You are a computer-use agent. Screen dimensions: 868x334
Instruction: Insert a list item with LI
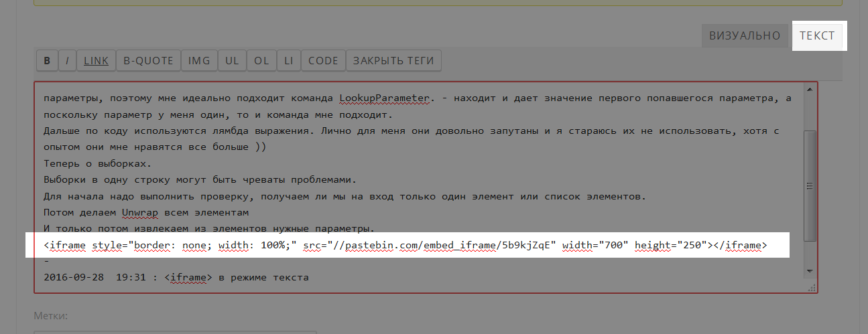pyautogui.click(x=289, y=61)
